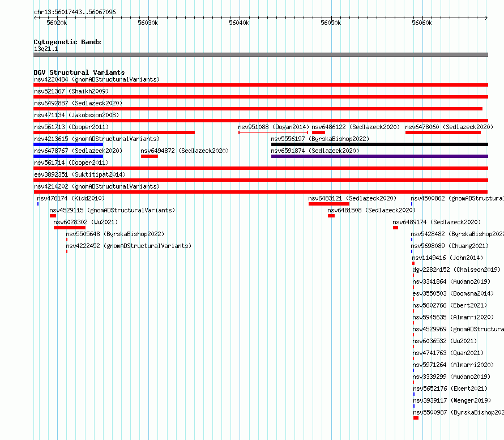Select the nsv4213615 gnomADStructuralVariants label

pos(97,139)
